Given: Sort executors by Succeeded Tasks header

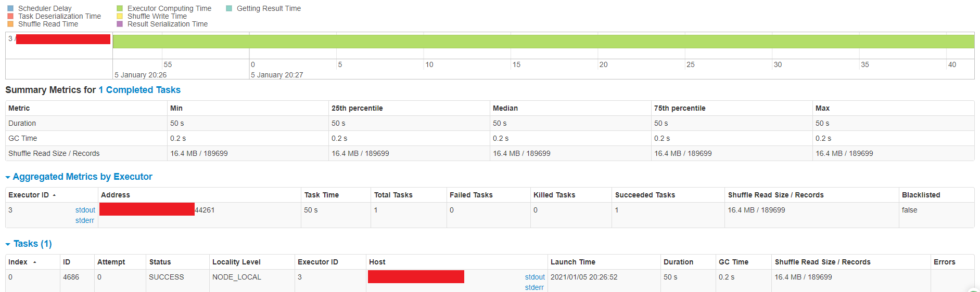Looking at the screenshot, I should tap(645, 195).
